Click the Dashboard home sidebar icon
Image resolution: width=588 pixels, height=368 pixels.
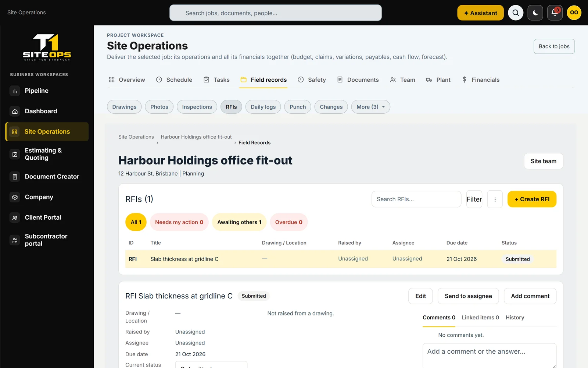pos(15,111)
